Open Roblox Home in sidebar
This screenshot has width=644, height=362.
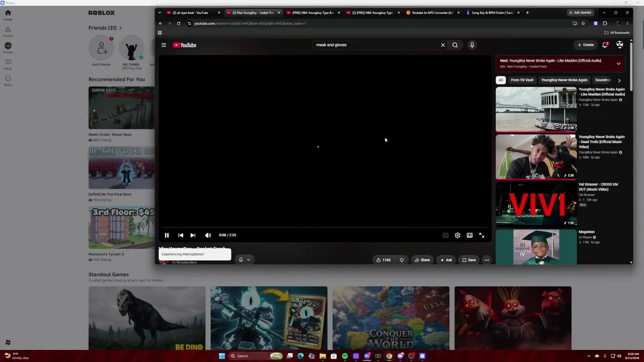8,15
